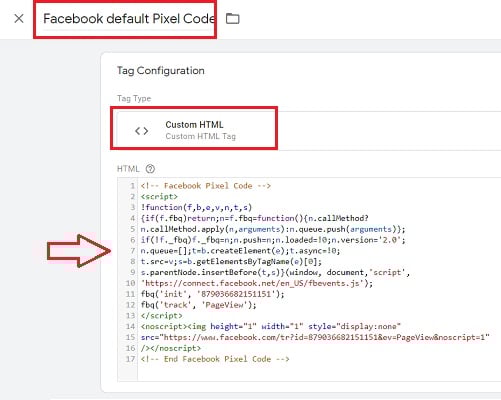Click the fbq('track', 'PageView') line
The width and height of the screenshot is (501, 400).
click(199, 305)
